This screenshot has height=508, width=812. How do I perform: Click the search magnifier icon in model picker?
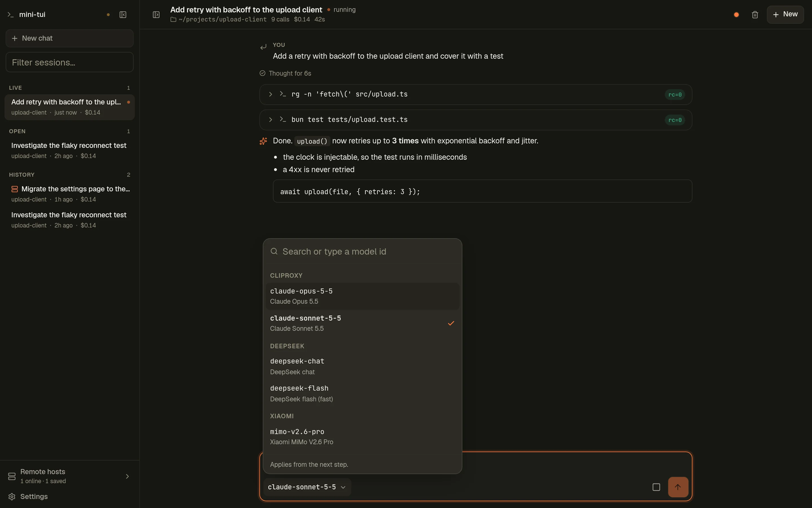(274, 251)
